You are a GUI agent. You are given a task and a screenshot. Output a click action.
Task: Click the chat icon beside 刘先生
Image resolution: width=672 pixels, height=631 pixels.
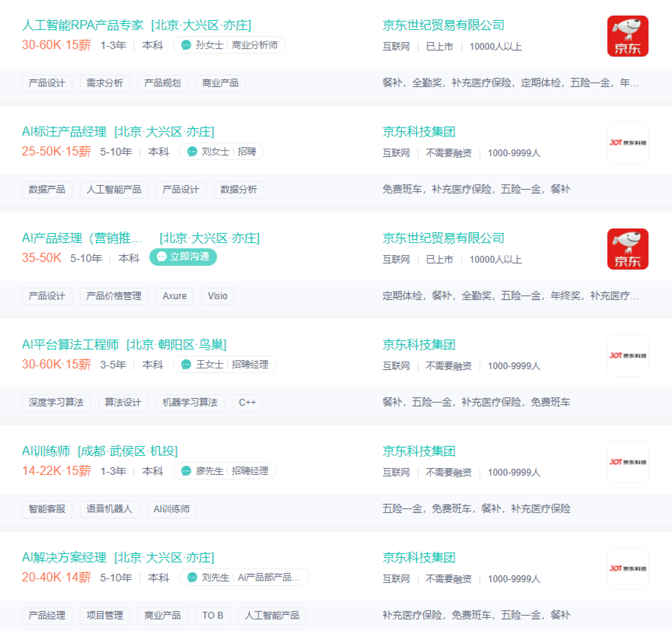[x=192, y=577]
